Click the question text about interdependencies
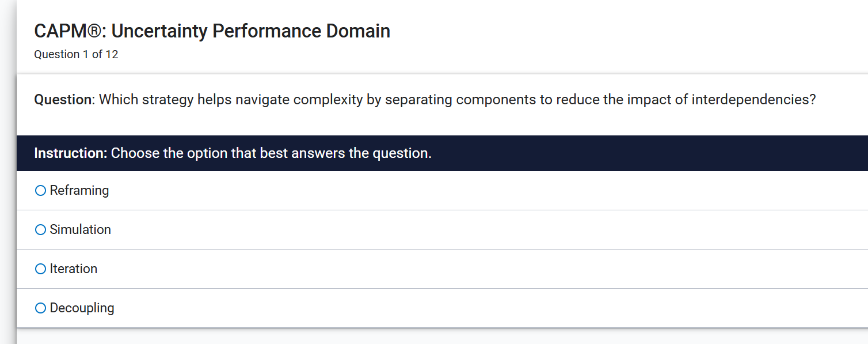868x344 pixels. pos(457,100)
